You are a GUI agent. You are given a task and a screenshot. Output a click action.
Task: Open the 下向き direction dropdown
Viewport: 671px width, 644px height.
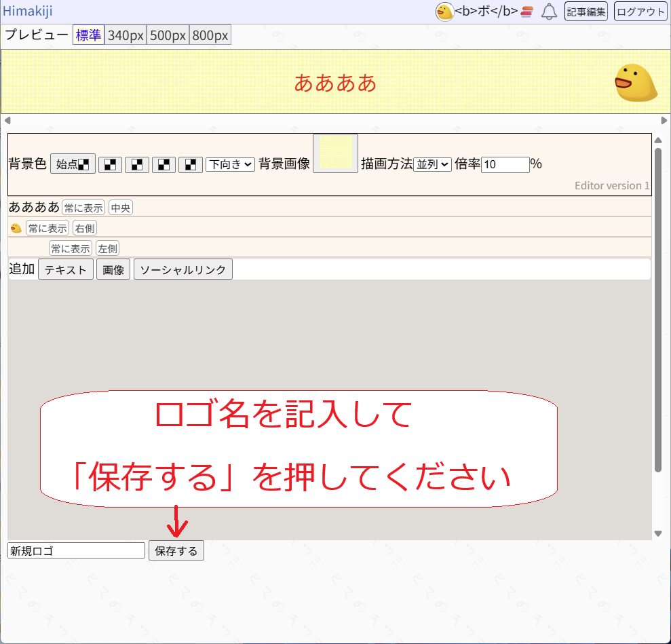[x=230, y=164]
